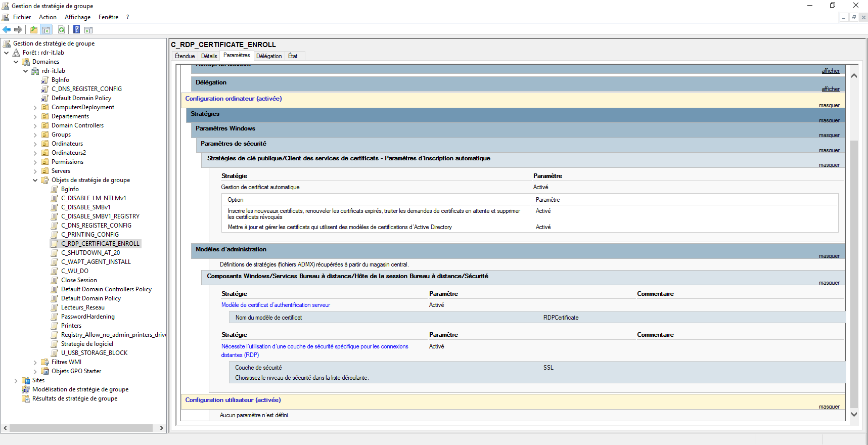The height and width of the screenshot is (445, 868).
Task: Click the Forward arrow in toolbar
Action: pyautogui.click(x=18, y=30)
